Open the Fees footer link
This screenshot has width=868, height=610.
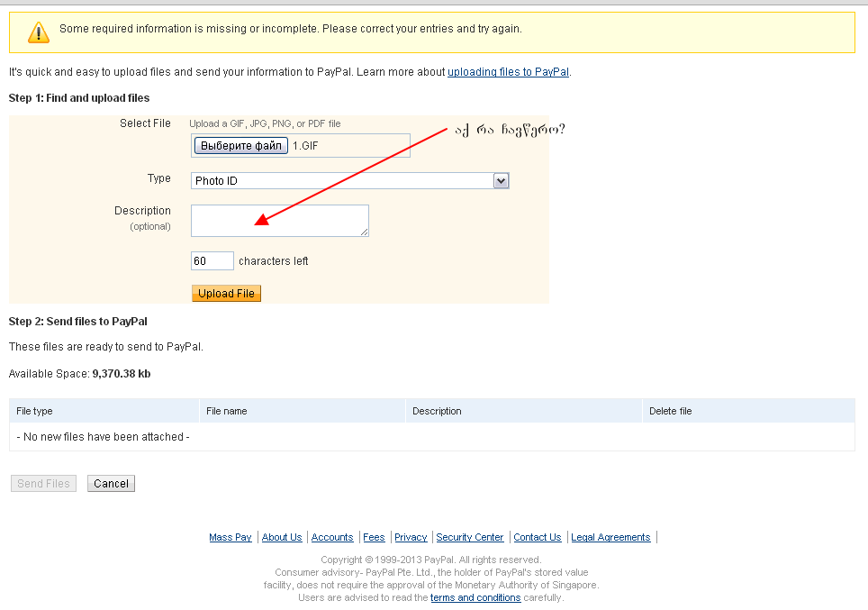(x=374, y=537)
